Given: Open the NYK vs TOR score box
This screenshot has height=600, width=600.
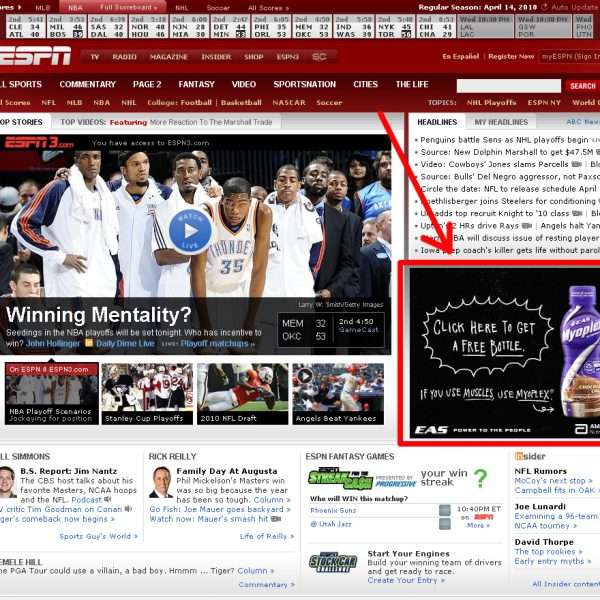Looking at the screenshot, I should [x=395, y=26].
